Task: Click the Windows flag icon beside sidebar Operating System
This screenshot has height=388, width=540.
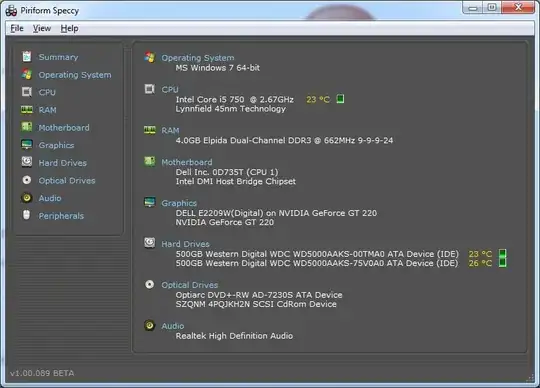Action: 27,74
